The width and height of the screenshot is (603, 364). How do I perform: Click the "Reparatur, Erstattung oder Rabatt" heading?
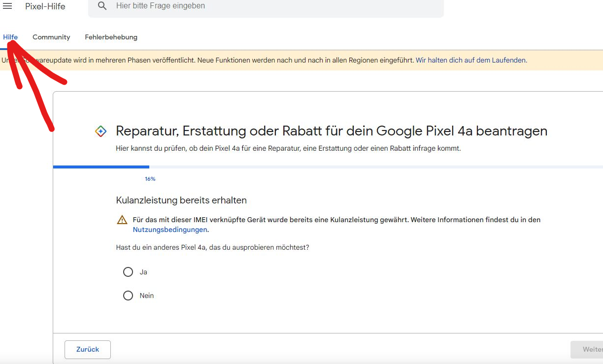(x=331, y=131)
